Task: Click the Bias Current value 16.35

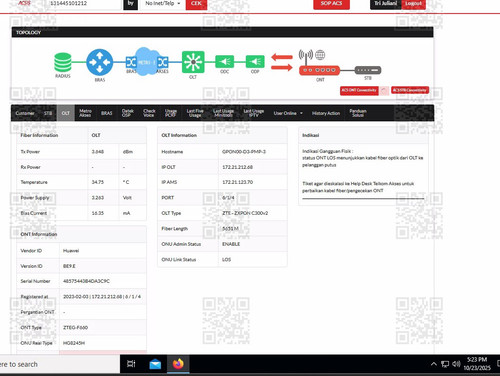Action: coord(98,213)
